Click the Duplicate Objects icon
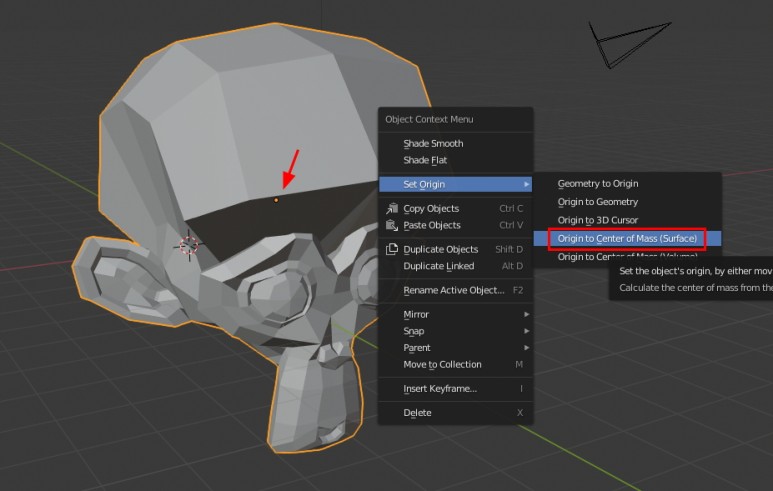This screenshot has height=491, width=773. click(392, 249)
